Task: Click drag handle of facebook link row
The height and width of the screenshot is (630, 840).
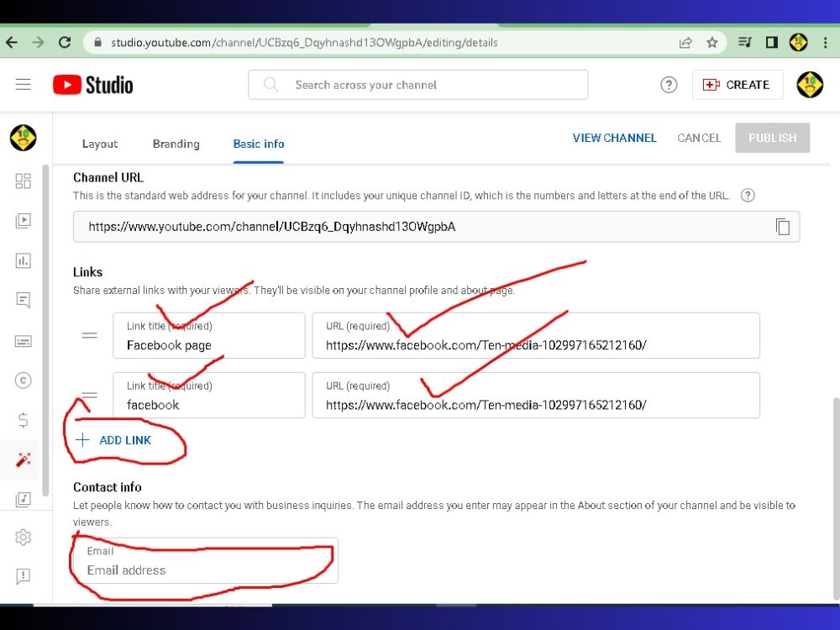Action: pos(90,396)
